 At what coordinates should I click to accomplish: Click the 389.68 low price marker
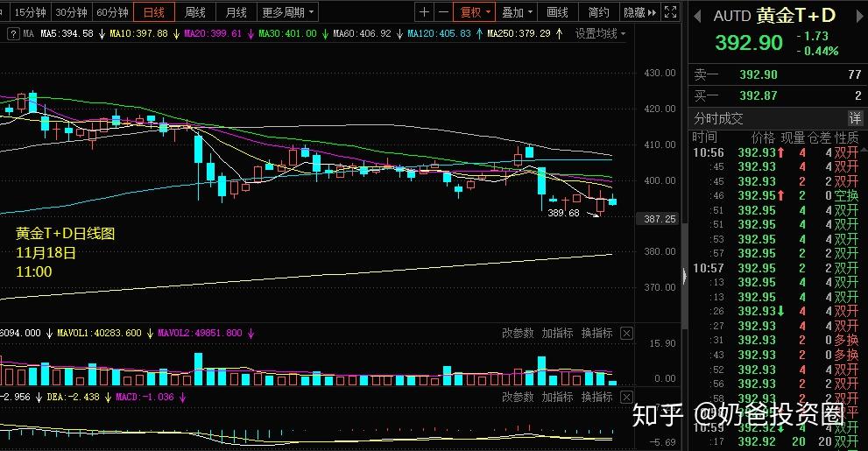(x=563, y=213)
